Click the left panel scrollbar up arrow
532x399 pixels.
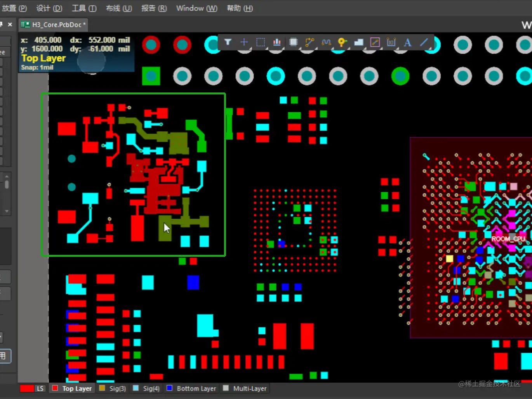point(7,176)
